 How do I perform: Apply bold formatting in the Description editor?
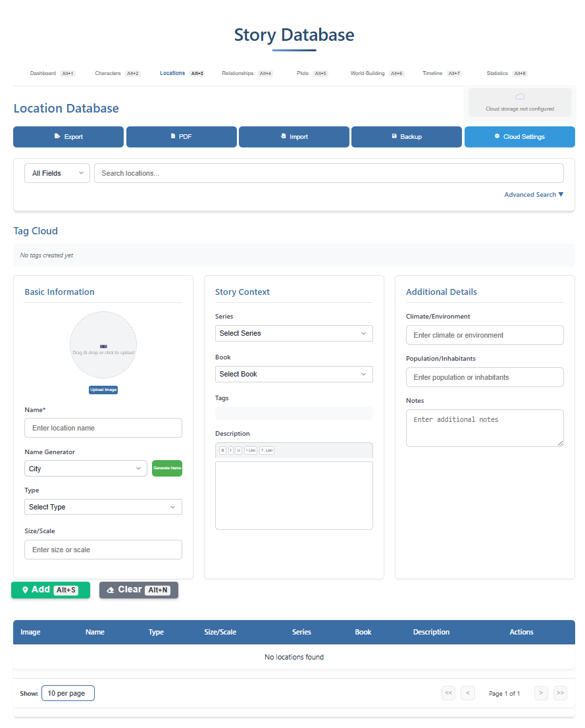222,450
